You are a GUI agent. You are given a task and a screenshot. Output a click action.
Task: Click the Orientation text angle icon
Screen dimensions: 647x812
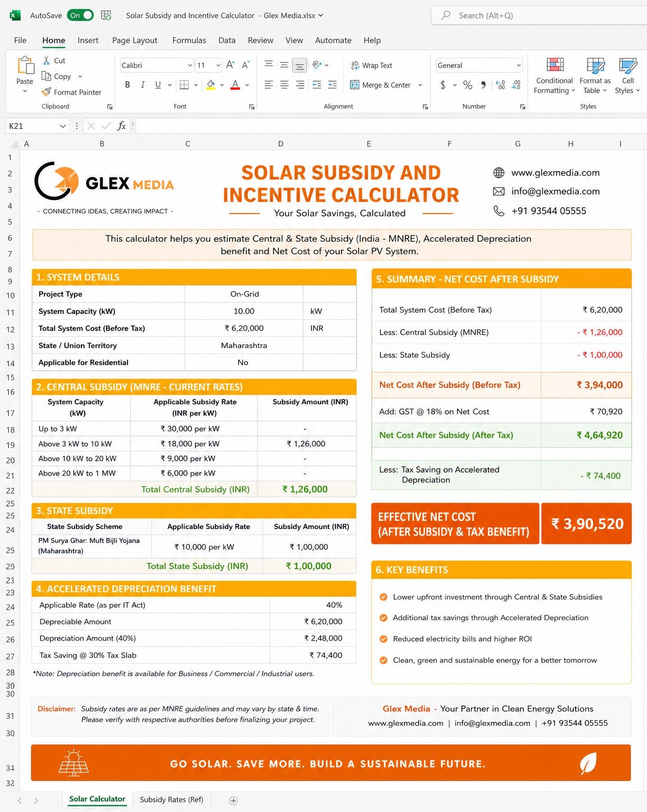pos(317,65)
